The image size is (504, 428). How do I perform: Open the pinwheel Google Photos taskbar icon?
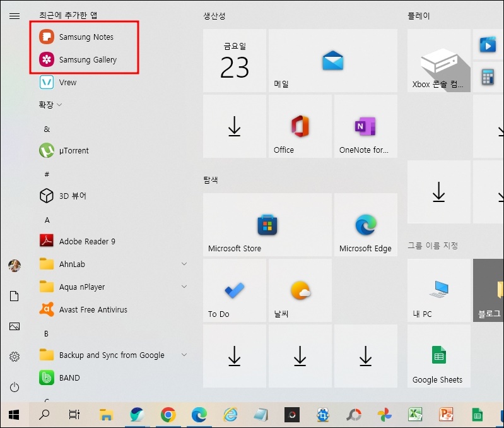384,415
